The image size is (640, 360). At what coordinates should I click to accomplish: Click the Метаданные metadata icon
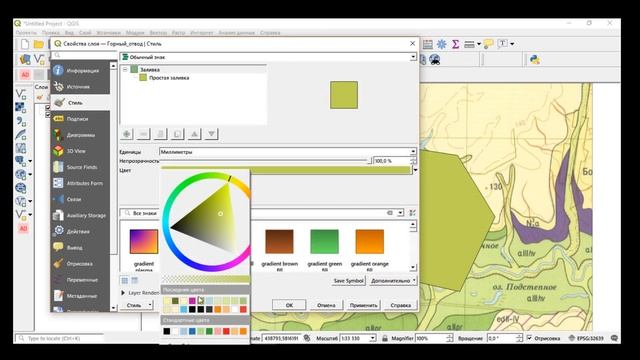pyautogui.click(x=58, y=296)
